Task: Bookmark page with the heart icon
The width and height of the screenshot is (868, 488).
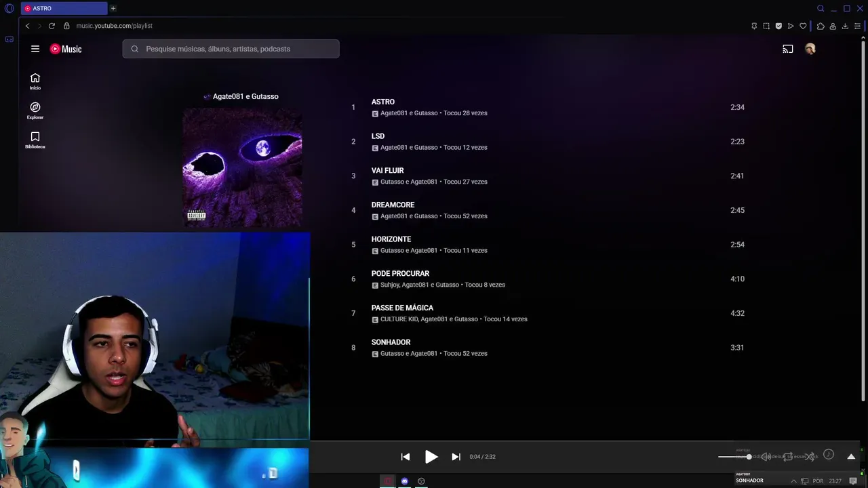Action: click(x=803, y=26)
